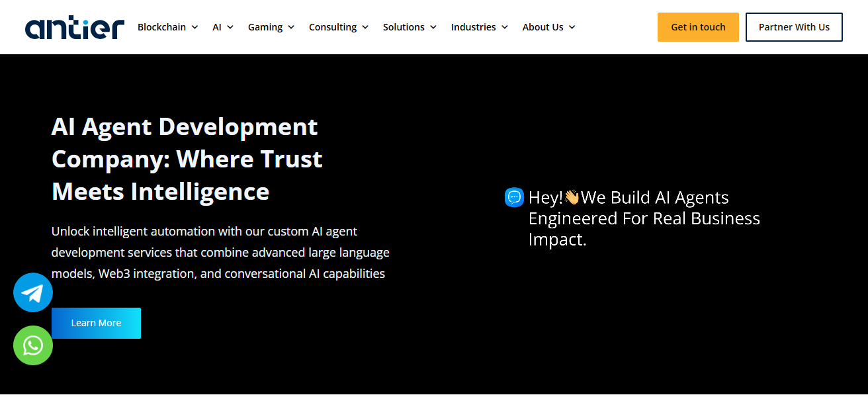This screenshot has width=868, height=397.
Task: Expand the chevron next to Consulting
Action: (365, 27)
